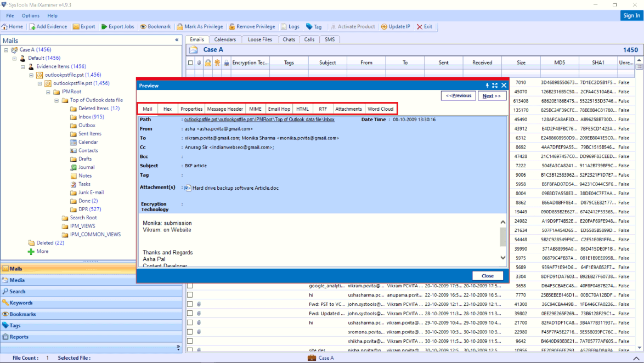Viewport: 644px width, 363px height.
Task: Open the Logs tool
Action: (290, 26)
